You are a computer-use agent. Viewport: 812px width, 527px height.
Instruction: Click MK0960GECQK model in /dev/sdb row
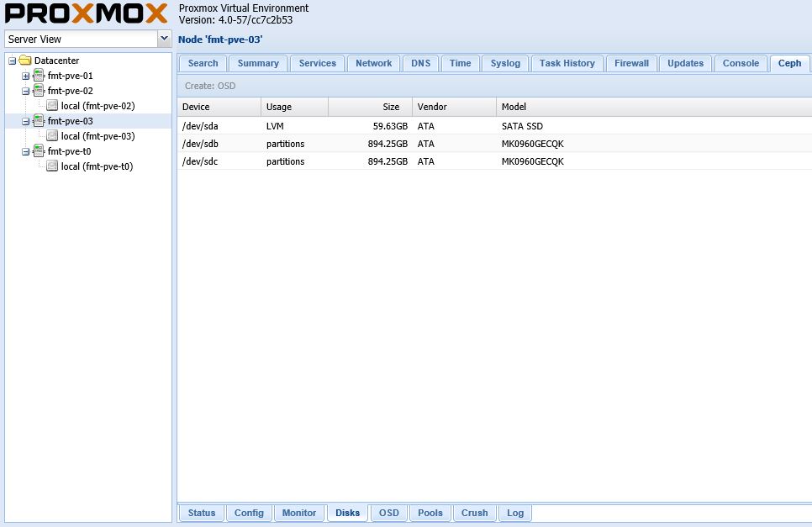coord(532,144)
